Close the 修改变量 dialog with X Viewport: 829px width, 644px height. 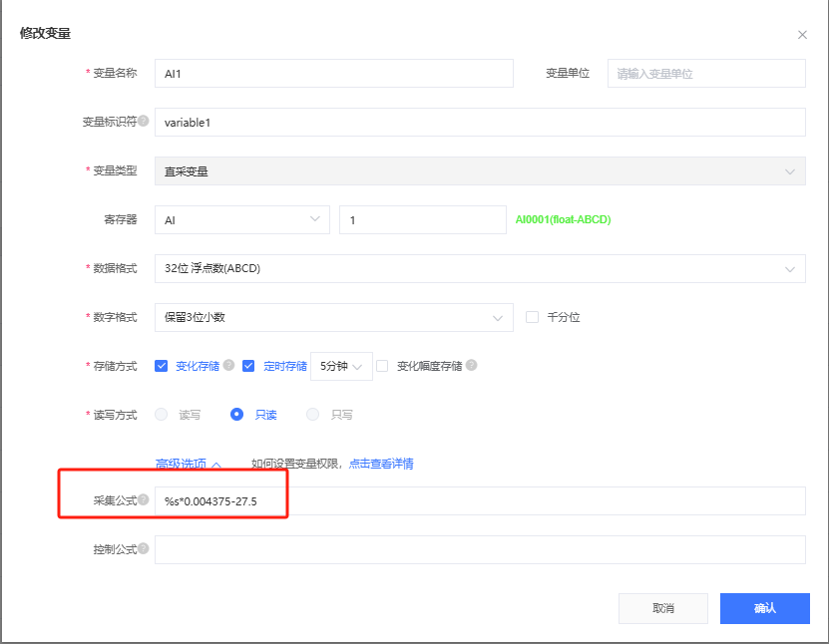point(802,34)
